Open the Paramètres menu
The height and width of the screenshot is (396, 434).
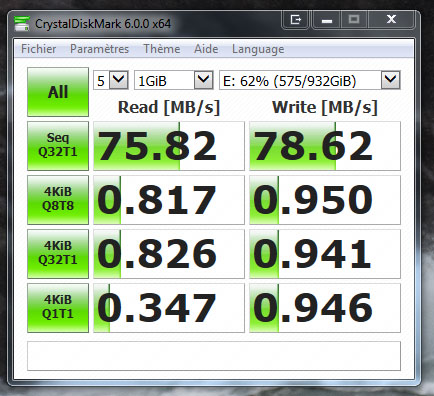(99, 49)
